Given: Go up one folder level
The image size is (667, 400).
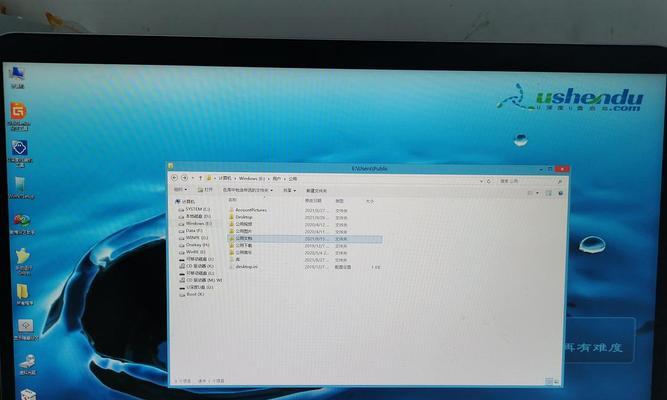Looking at the screenshot, I should coord(200,178).
